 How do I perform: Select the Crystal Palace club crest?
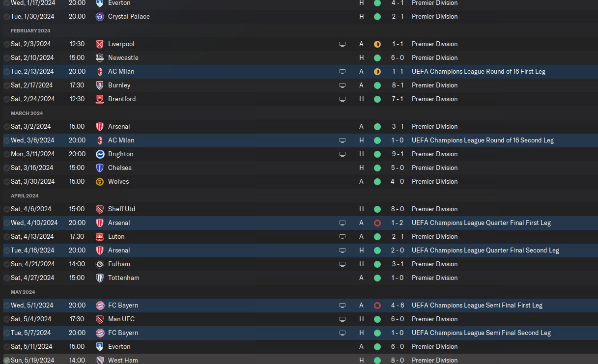pyautogui.click(x=100, y=16)
